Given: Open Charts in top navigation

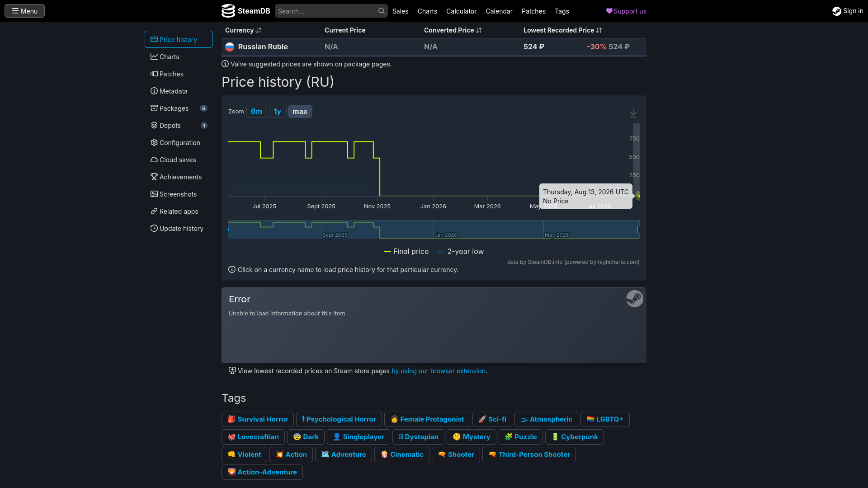Looking at the screenshot, I should click(x=427, y=11).
